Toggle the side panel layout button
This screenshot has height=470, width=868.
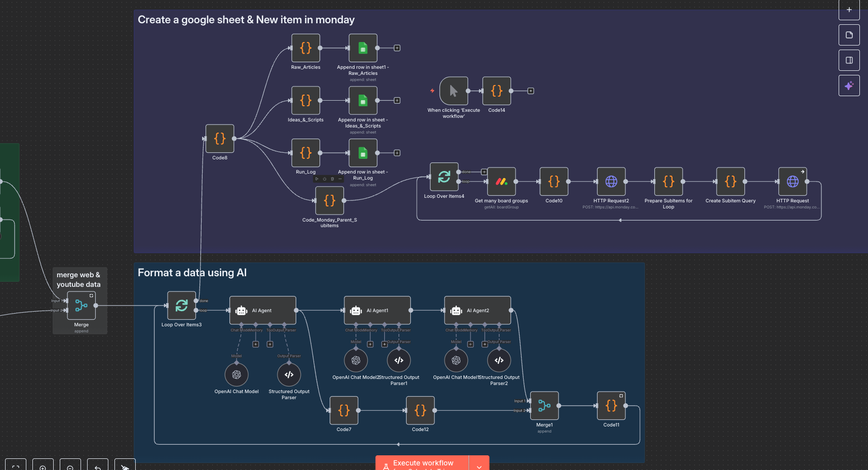coord(849,60)
